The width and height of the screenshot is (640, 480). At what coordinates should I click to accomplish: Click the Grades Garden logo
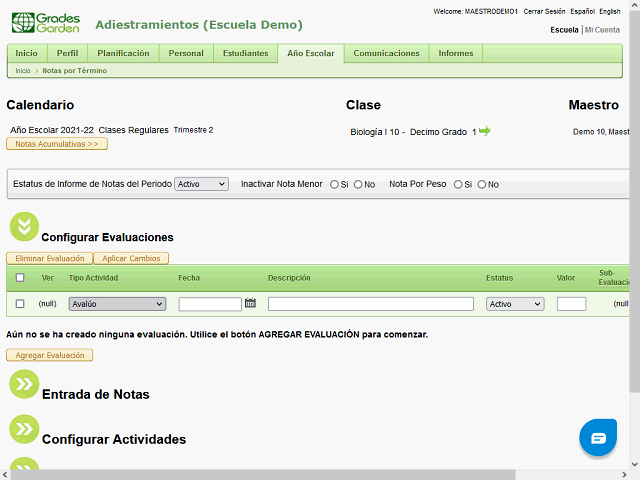tap(46, 23)
